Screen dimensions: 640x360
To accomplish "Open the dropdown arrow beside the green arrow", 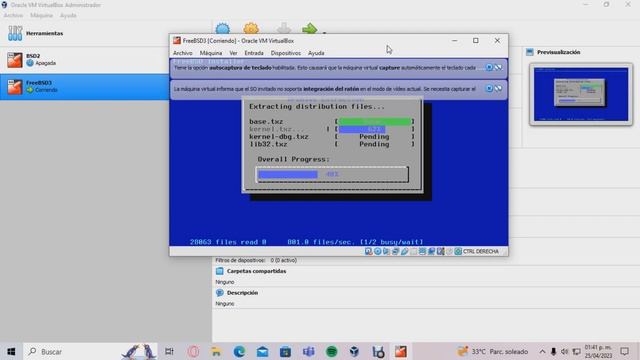I will pos(324,32).
